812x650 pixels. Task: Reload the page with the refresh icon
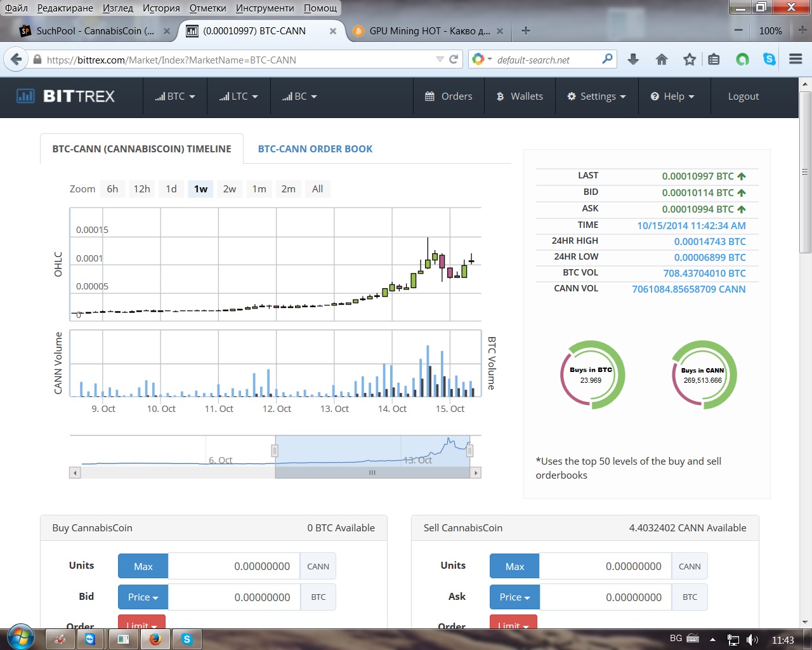(x=454, y=60)
